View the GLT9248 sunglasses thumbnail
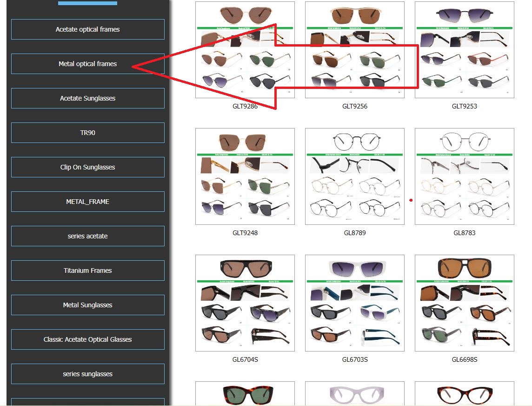 click(x=245, y=176)
